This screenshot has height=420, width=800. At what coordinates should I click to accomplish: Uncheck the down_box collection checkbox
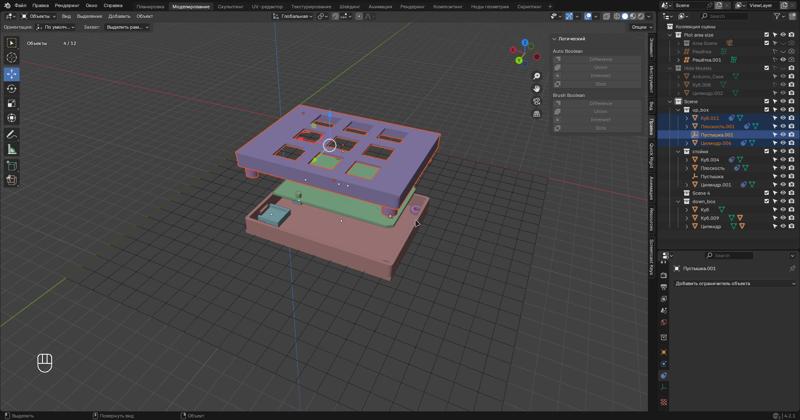click(766, 201)
